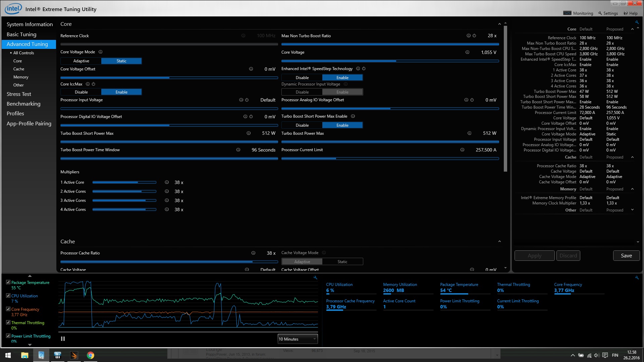
Task: Click info icon beside Turbo Boost Short Power Max Enable
Action: tap(353, 116)
